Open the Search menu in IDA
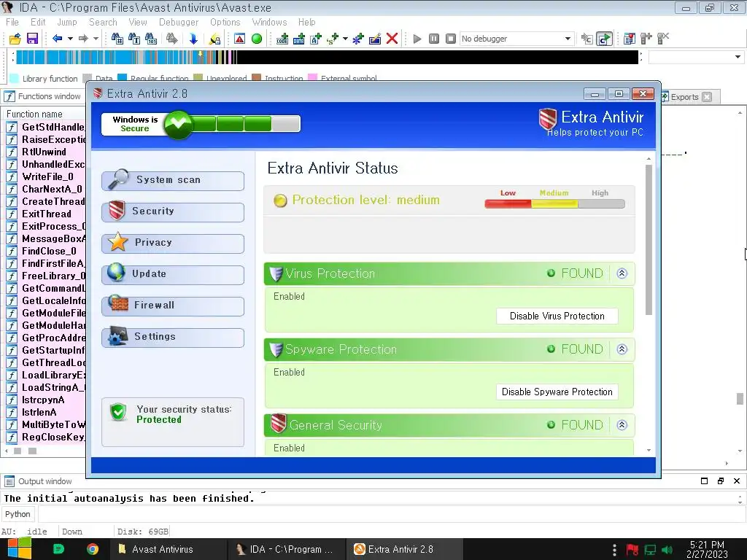747x560 pixels. pyautogui.click(x=103, y=23)
